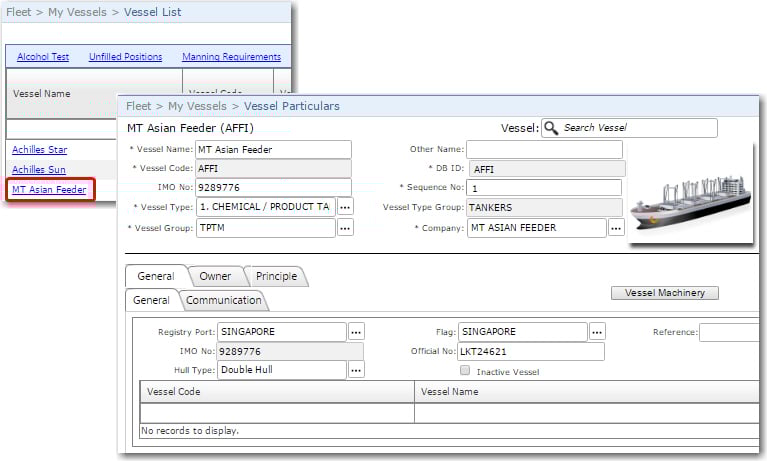This screenshot has height=461, width=767.
Task: Enable the Inactive Vessel checkbox
Action: click(x=465, y=370)
